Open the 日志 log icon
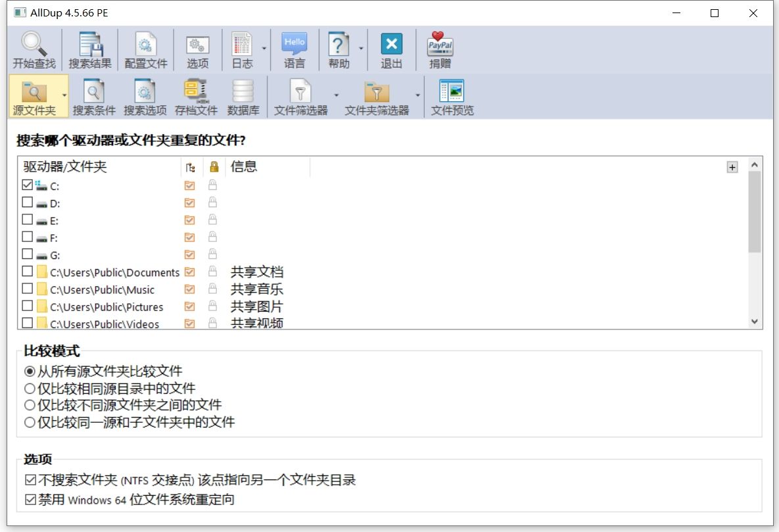This screenshot has height=532, width=779. click(x=242, y=44)
